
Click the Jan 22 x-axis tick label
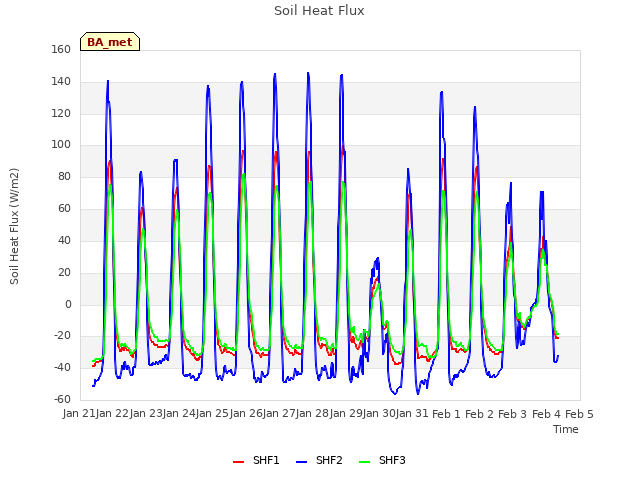click(x=112, y=414)
